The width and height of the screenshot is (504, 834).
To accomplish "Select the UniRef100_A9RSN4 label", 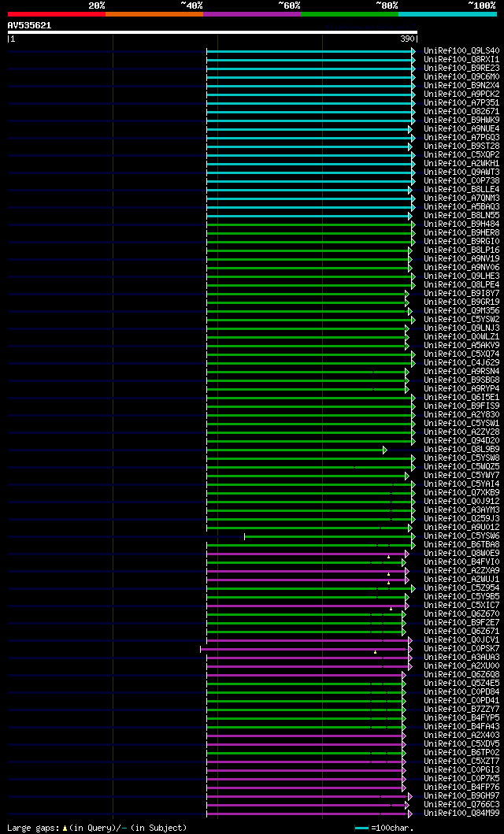I will pos(462,372).
